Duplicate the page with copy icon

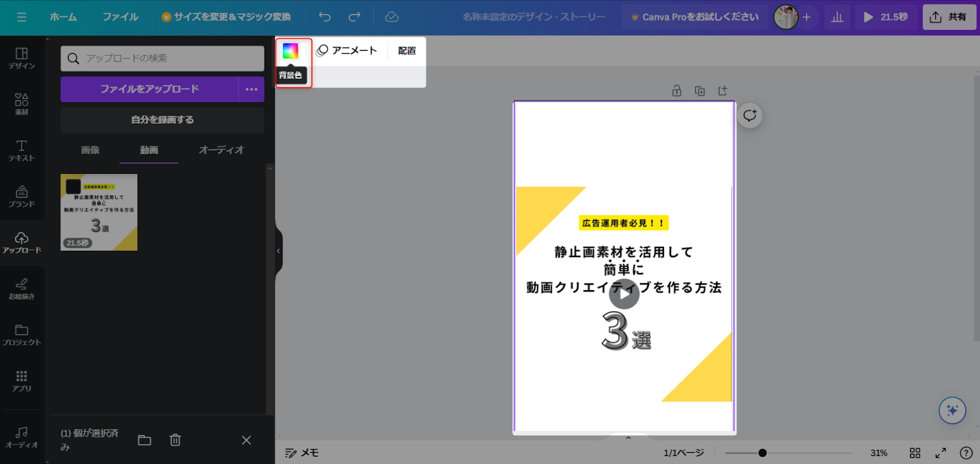pos(699,91)
